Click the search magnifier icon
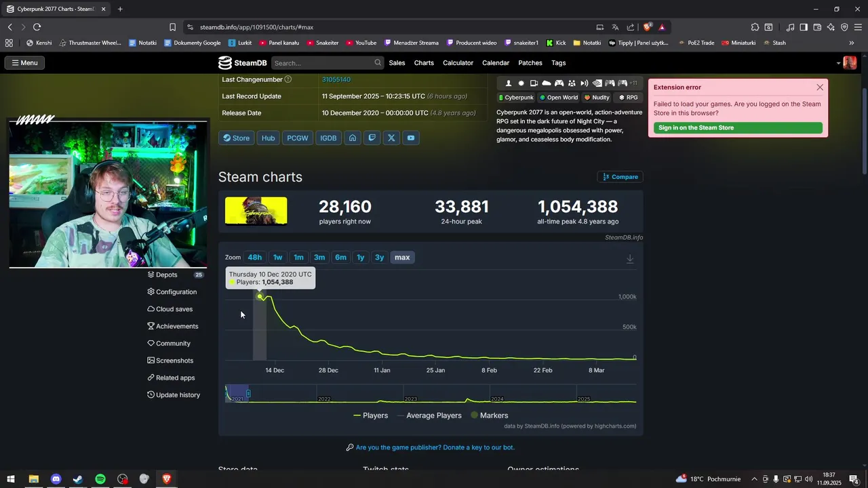 tap(378, 63)
